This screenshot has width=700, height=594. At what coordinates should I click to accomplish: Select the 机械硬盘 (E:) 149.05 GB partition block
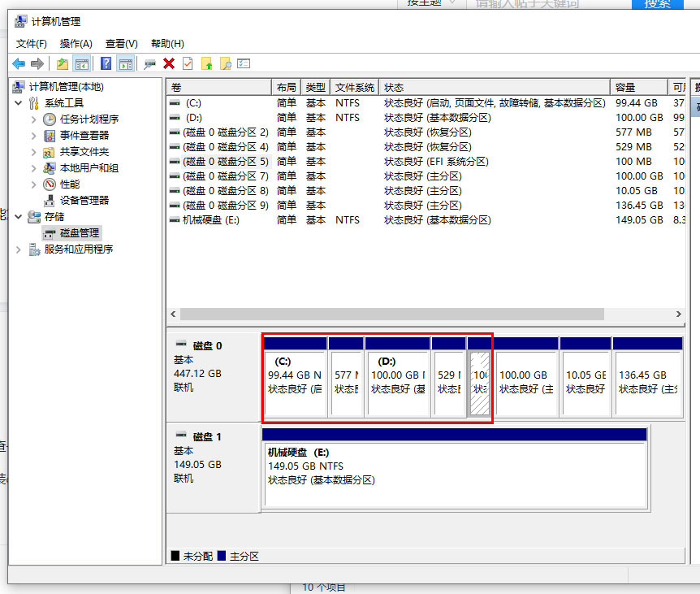tap(455, 469)
